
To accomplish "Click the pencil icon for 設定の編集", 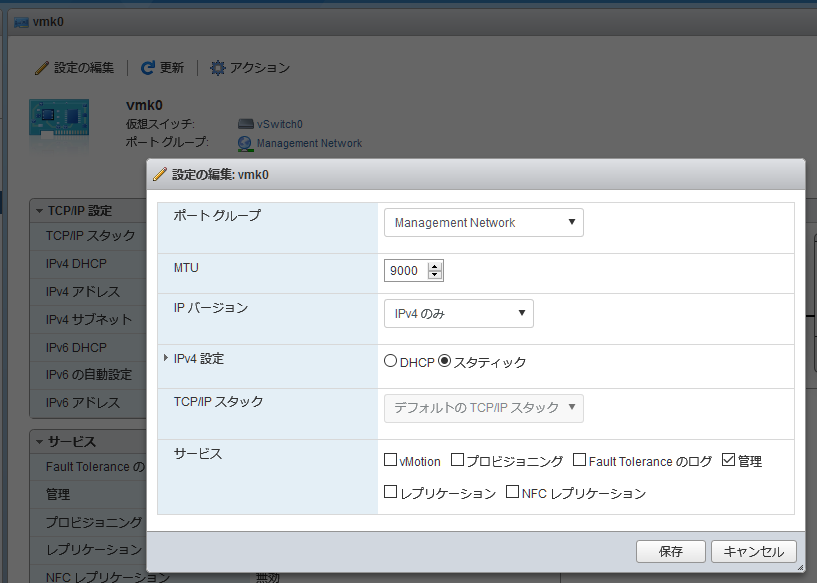I will [42, 68].
